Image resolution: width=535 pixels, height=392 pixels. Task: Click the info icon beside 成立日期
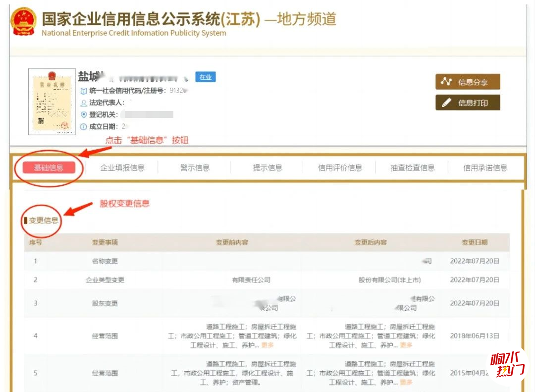[x=84, y=127]
